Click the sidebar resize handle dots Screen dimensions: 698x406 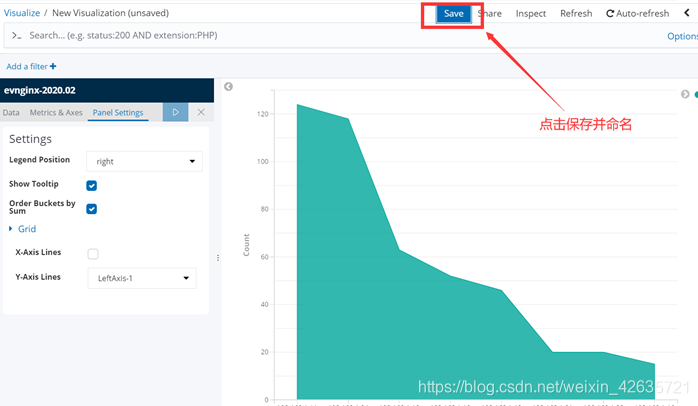coord(218,258)
